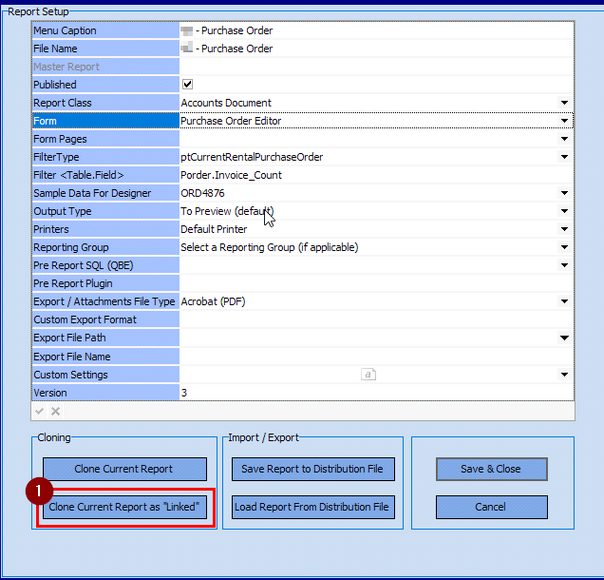Click Load Report From Distribution File

[x=311, y=507]
